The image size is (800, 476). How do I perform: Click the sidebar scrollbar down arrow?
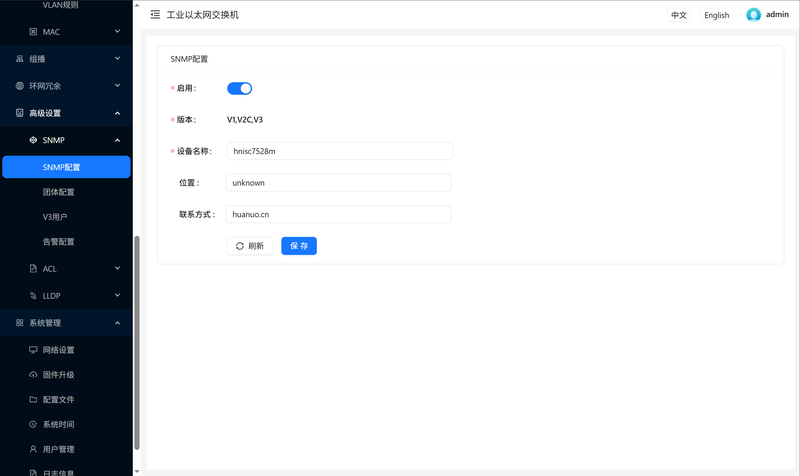click(x=137, y=471)
